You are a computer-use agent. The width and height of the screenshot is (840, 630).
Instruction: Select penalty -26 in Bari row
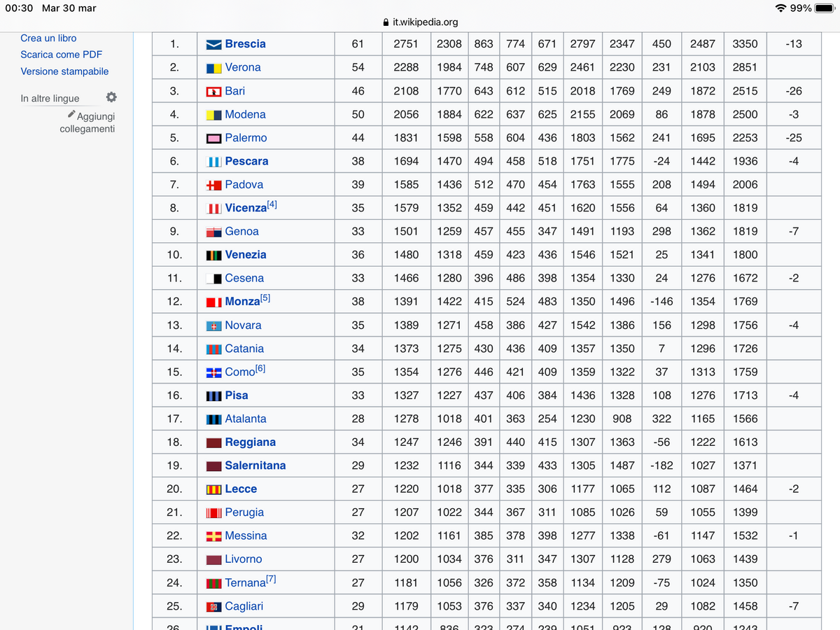tap(794, 91)
